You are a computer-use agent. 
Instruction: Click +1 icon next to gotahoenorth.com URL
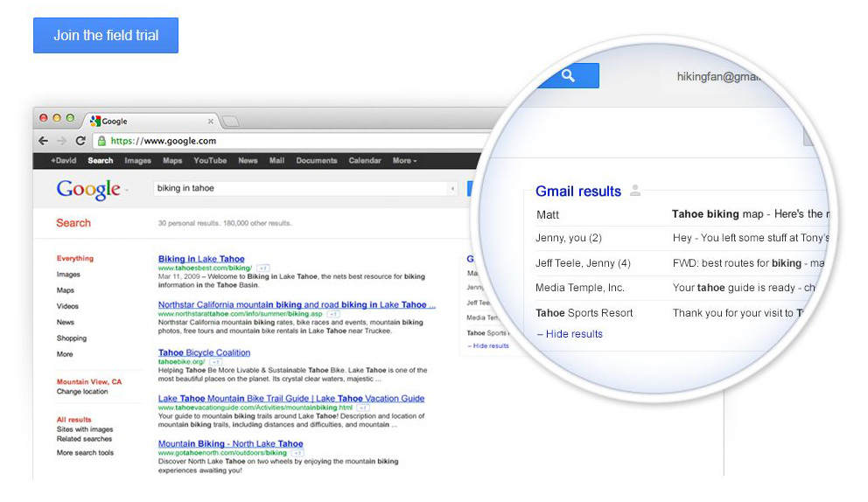point(297,453)
